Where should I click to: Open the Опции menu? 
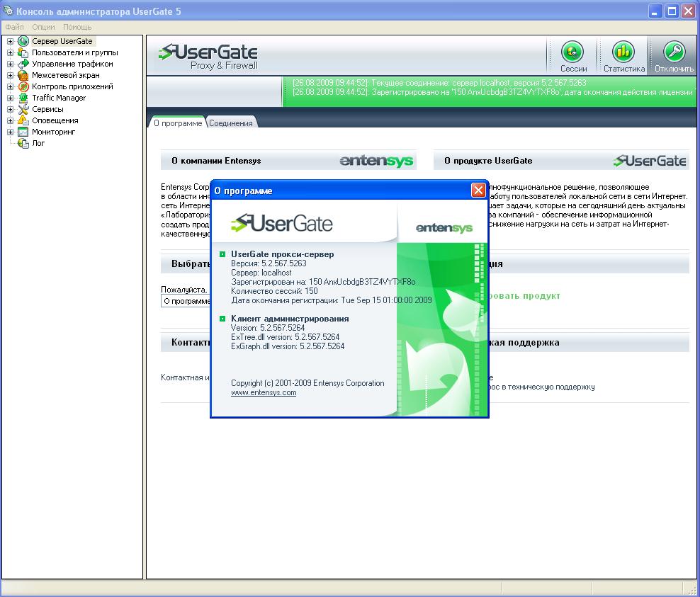(x=43, y=27)
